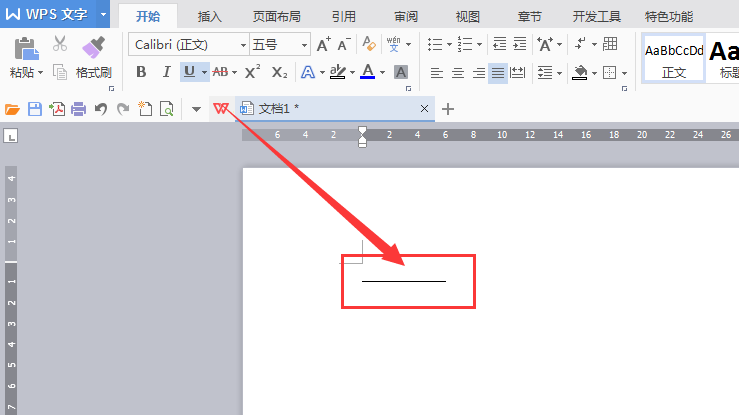This screenshot has width=739, height=415.
Task: Activate the Format Painter brush
Action: click(93, 48)
